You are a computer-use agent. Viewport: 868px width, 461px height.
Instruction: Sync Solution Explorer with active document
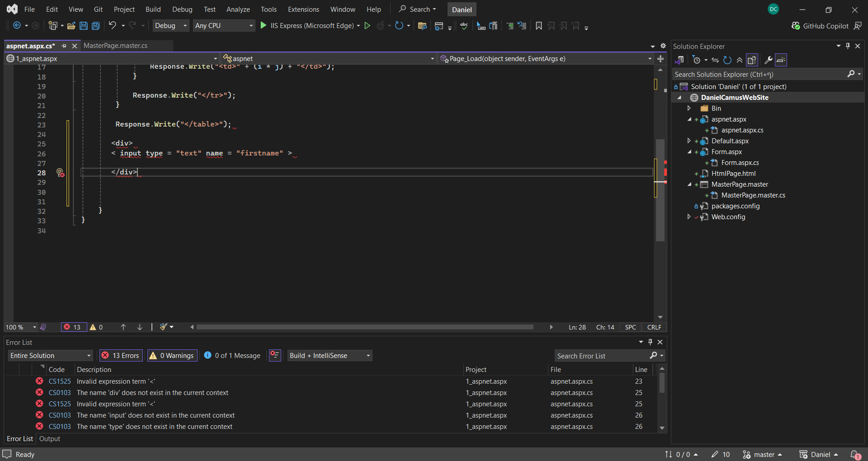[x=679, y=60]
